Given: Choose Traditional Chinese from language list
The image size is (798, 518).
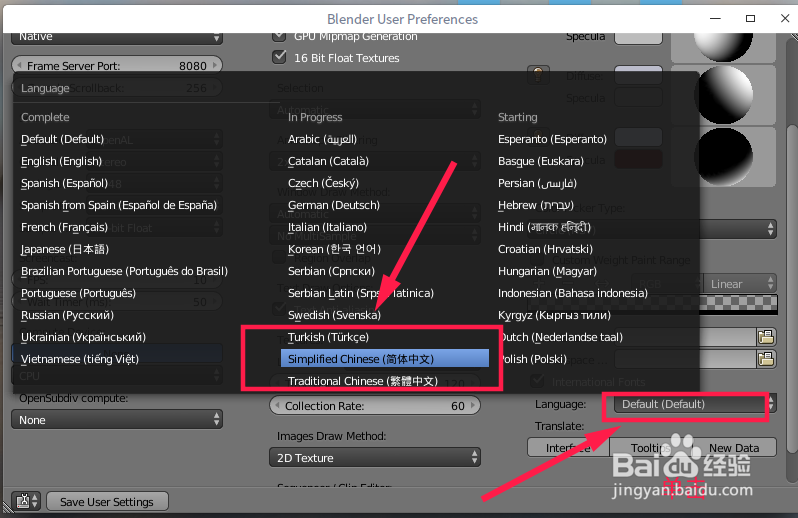Looking at the screenshot, I should pos(362,381).
